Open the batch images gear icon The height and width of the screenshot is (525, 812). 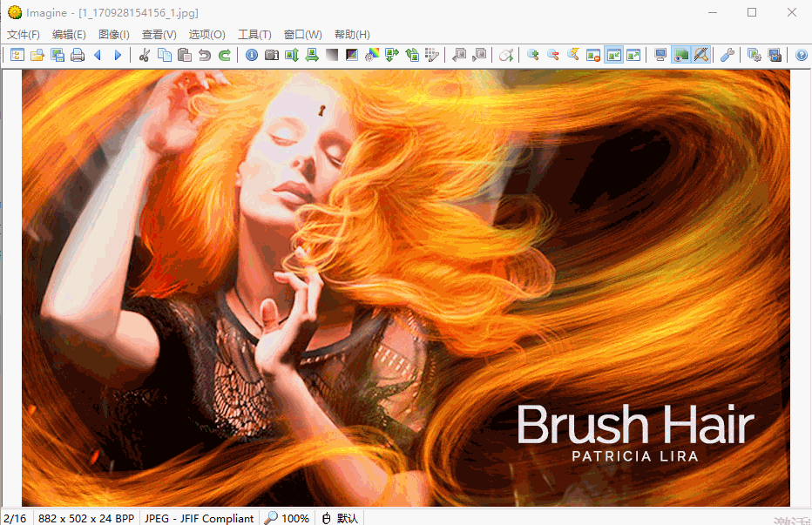pyautogui.click(x=754, y=55)
